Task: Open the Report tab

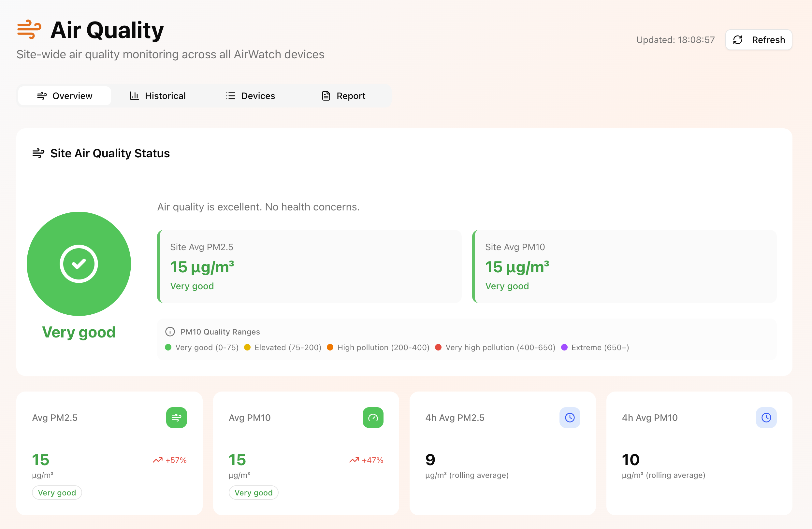Action: tap(343, 96)
